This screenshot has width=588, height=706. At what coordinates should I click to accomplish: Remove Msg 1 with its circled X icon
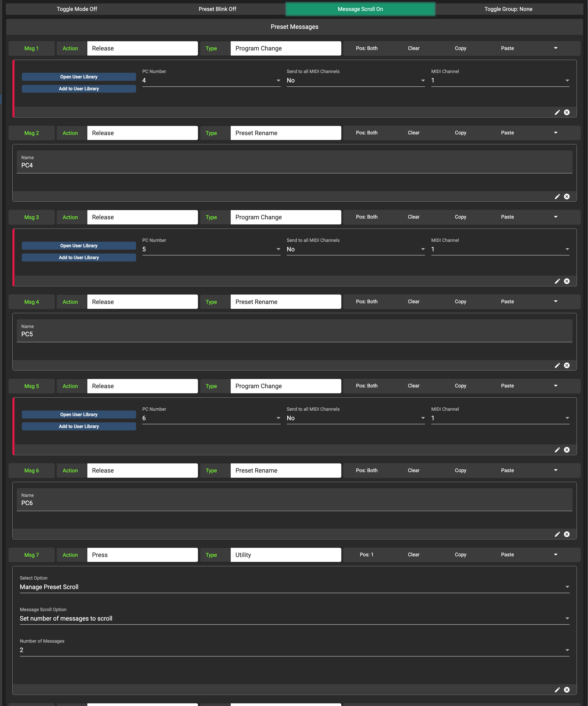[567, 112]
